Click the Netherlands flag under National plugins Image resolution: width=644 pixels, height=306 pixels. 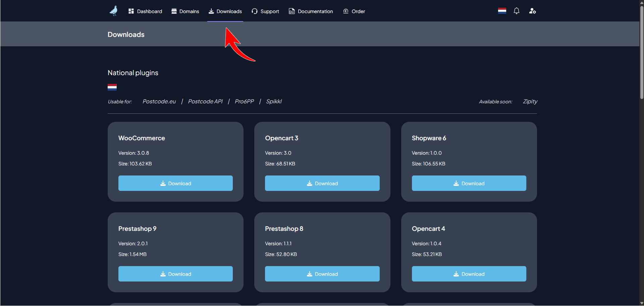(x=112, y=87)
